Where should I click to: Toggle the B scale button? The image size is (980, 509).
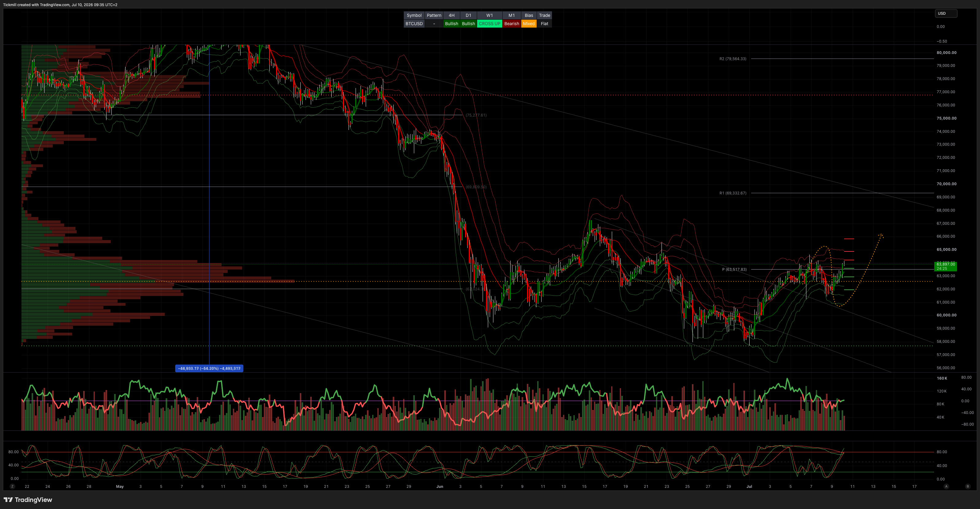point(968,486)
